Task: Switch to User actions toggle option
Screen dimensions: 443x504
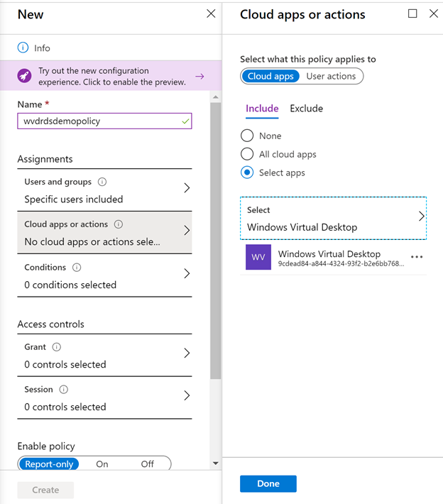Action: tap(331, 76)
